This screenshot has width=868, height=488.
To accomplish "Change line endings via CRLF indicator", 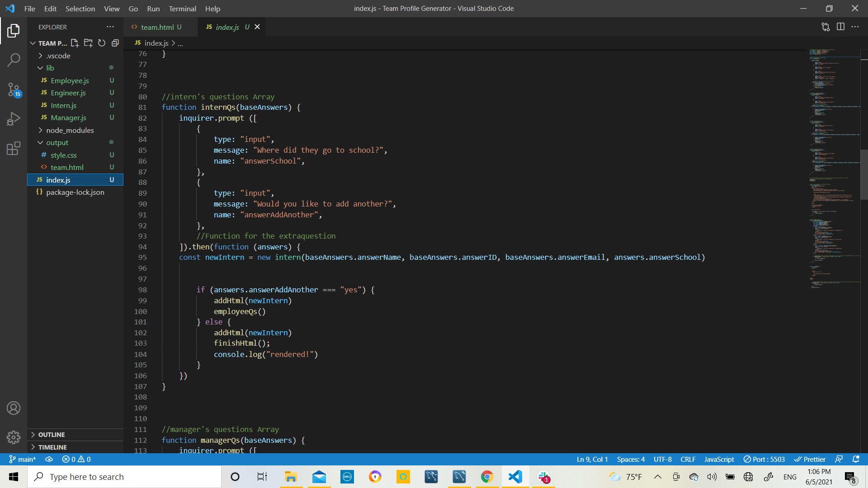I will click(x=688, y=459).
